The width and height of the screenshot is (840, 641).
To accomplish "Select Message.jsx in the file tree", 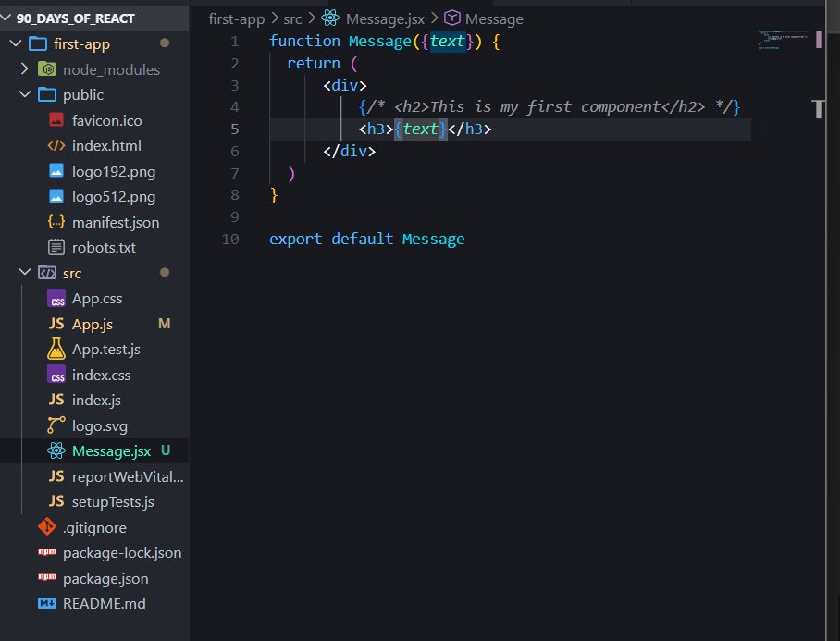I will coord(111,451).
